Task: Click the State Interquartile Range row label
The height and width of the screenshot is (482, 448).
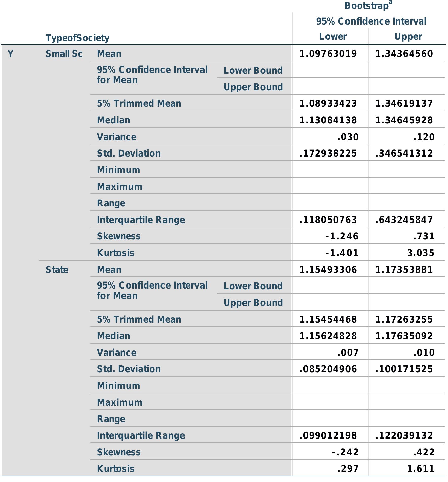Action: 141,435
